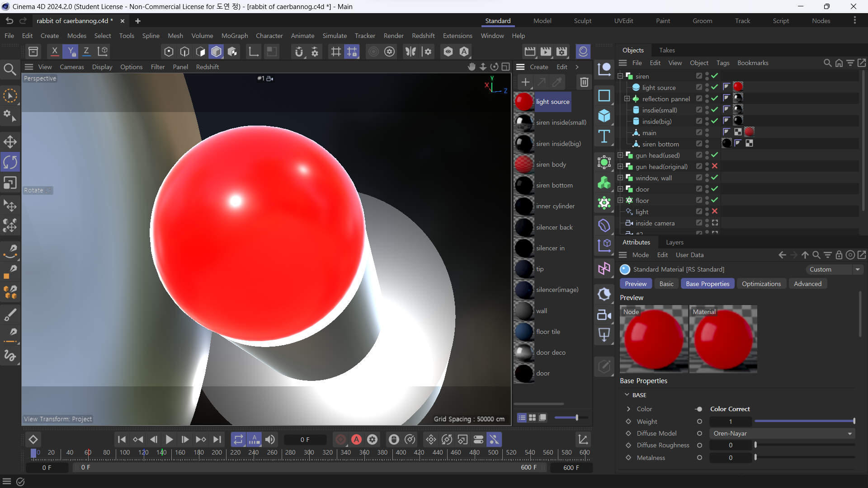This screenshot has height=488, width=868.
Task: Adjust the Diffuse Roughness slider
Action: tap(804, 445)
